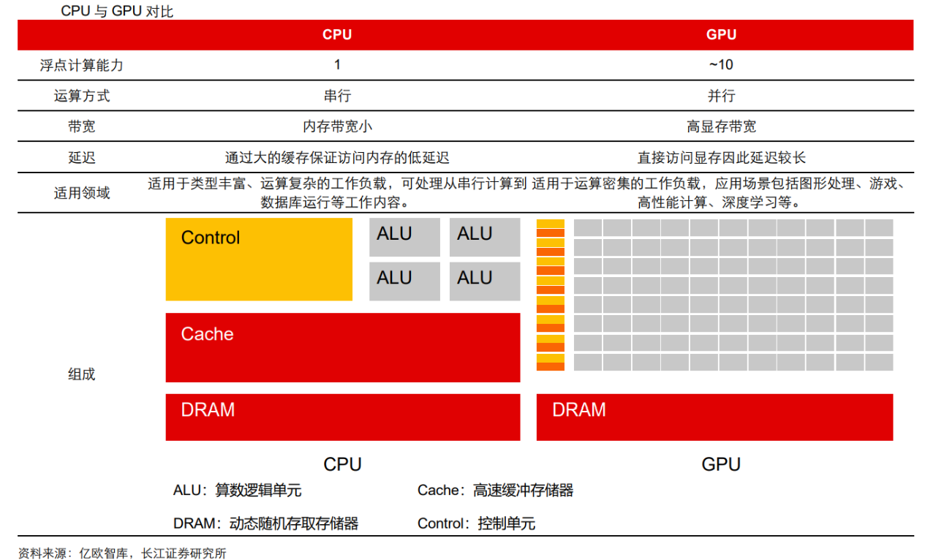
Task: Select the CPU floating-point value '1'
Action: [x=337, y=65]
